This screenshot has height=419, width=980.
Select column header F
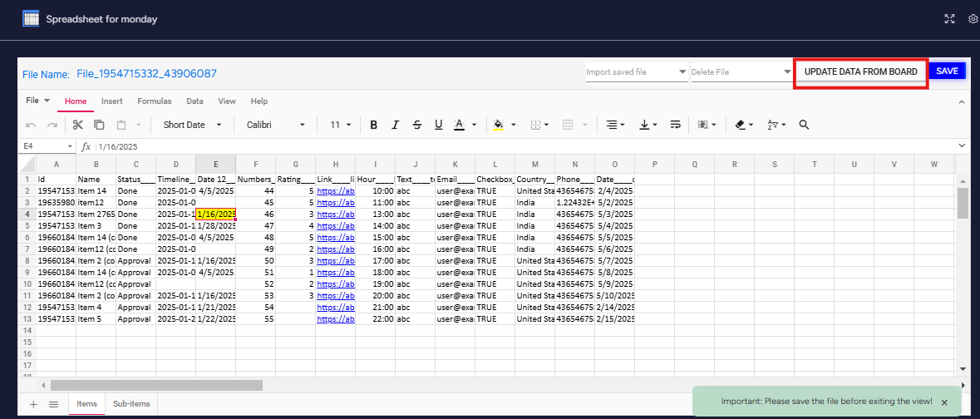pos(256,164)
